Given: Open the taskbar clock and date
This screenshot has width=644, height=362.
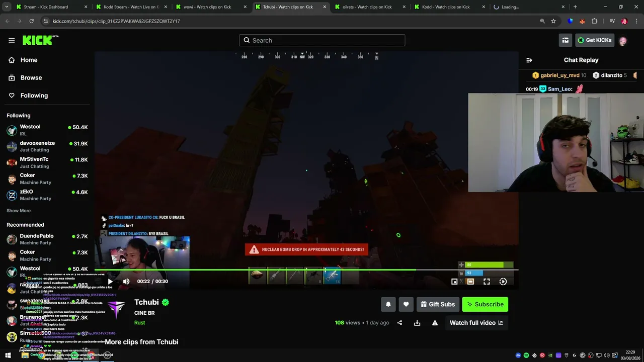Looking at the screenshot, I should [x=630, y=355].
